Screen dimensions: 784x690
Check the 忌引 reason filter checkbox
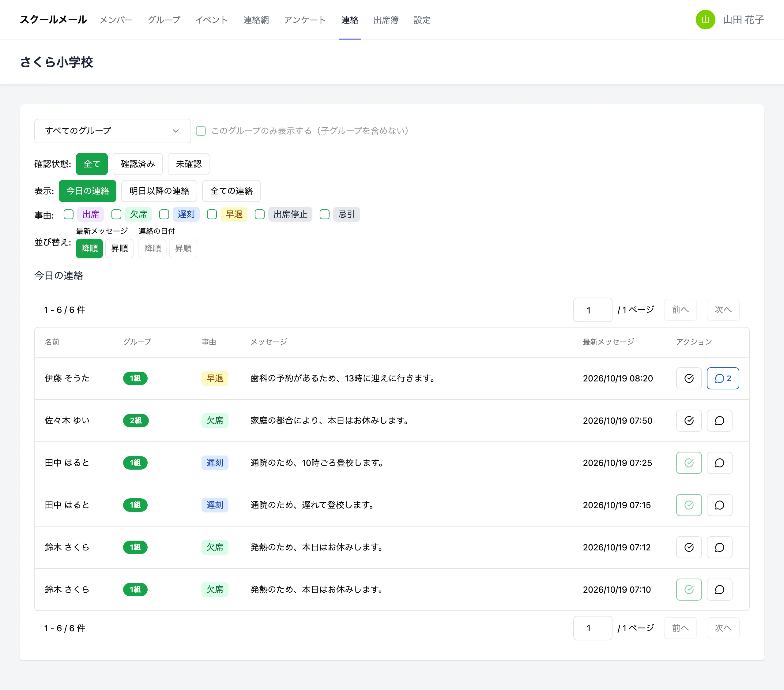point(325,214)
